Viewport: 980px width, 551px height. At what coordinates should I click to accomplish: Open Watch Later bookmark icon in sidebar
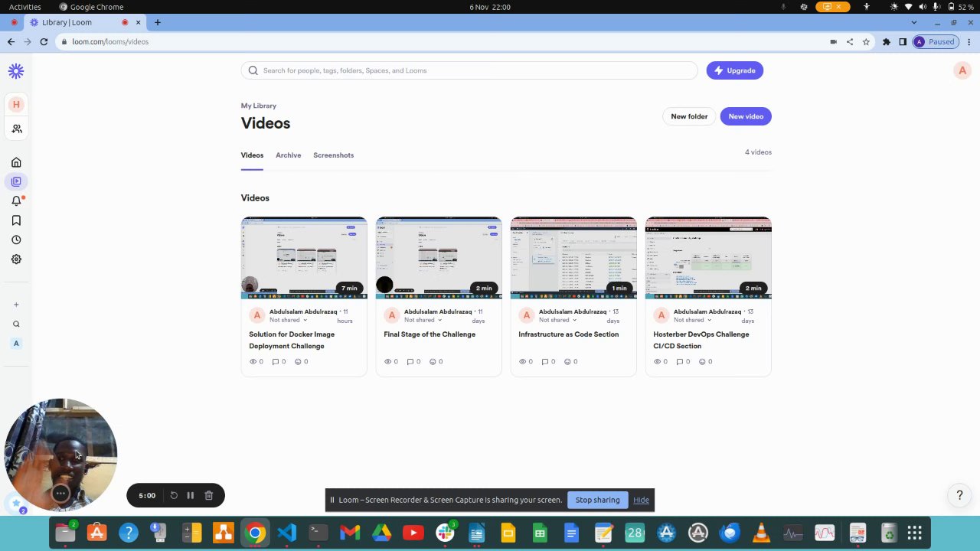point(16,220)
